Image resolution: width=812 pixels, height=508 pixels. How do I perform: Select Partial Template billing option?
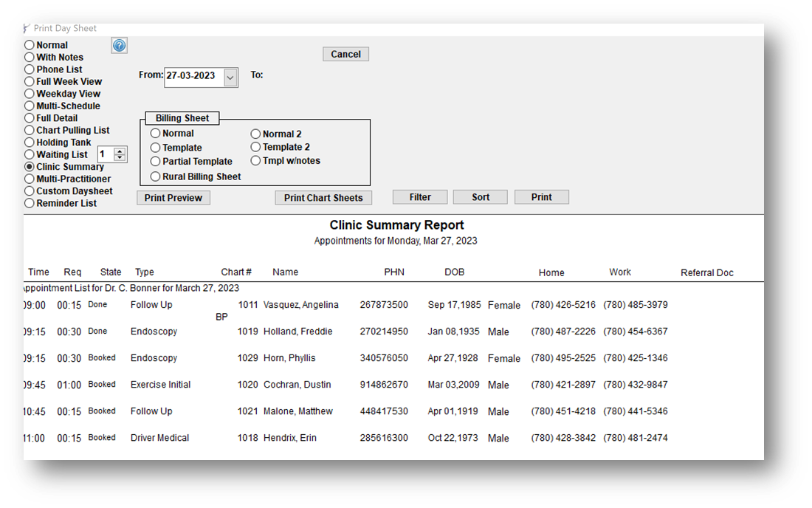click(155, 162)
